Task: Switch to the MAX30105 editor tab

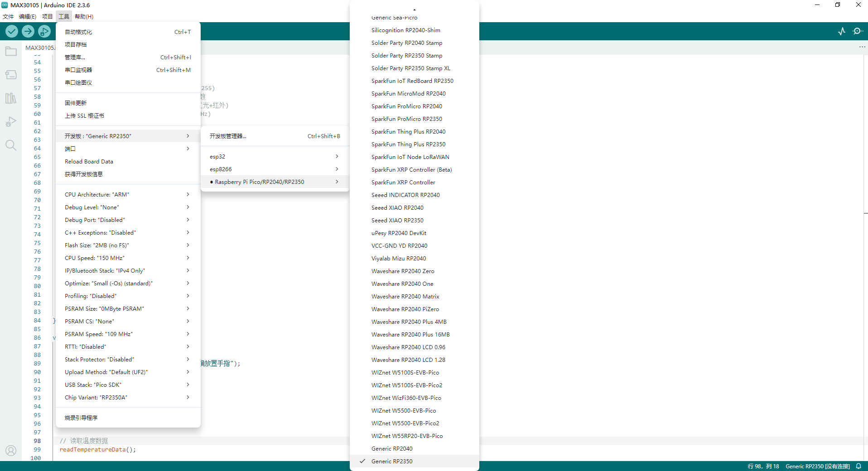Action: pyautogui.click(x=40, y=48)
